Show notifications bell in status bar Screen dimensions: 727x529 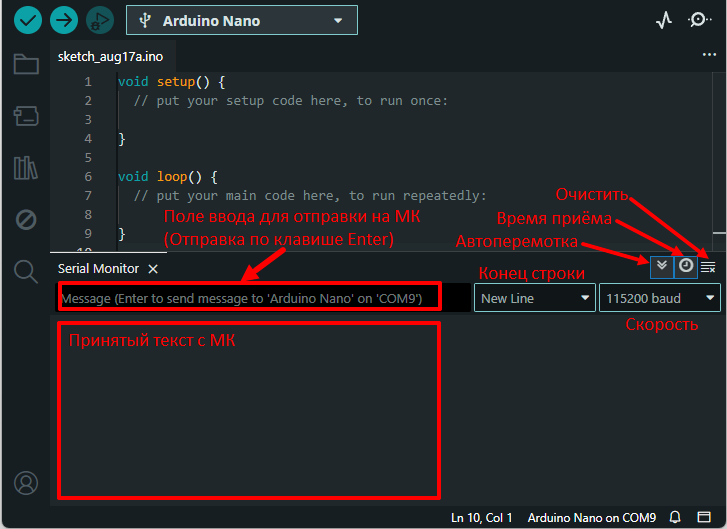[675, 517]
